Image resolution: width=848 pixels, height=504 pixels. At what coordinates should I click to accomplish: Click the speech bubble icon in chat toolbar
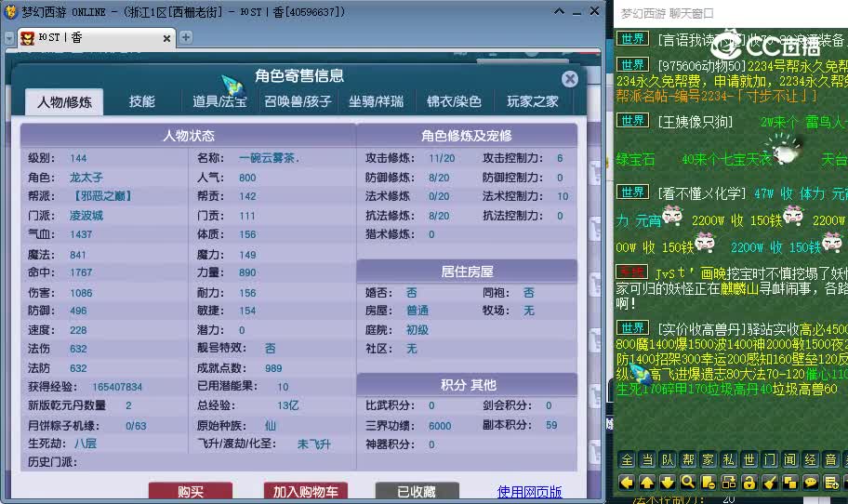(810, 482)
